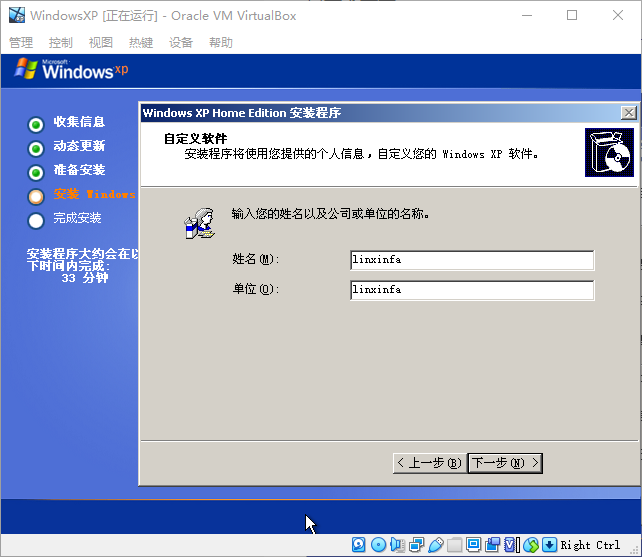Click the keyboard capture arrow icon
This screenshot has width=642, height=557.
click(x=549, y=545)
